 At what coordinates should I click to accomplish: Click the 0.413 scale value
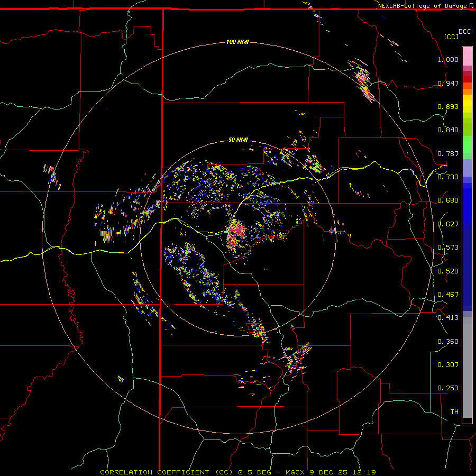[x=448, y=318]
